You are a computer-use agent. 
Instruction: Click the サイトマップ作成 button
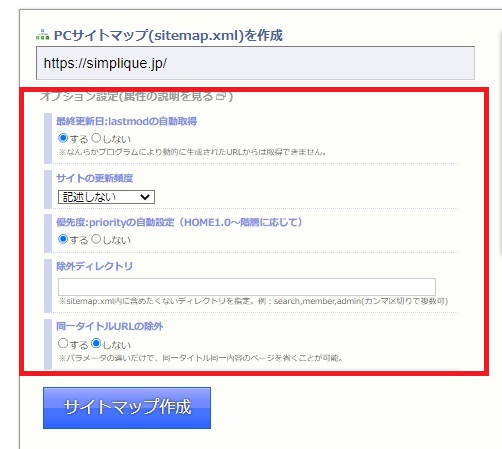[x=127, y=408]
